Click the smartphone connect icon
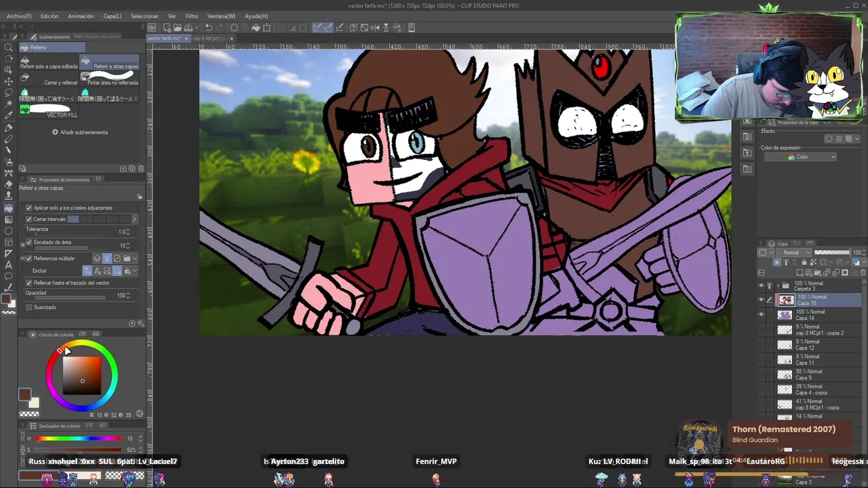The image size is (868, 488). 411,28
